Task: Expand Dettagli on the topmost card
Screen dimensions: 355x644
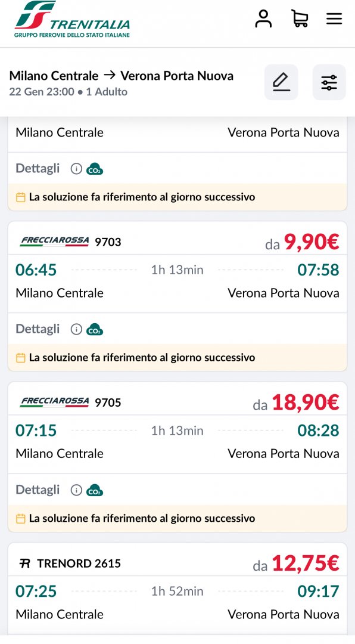Action: (x=38, y=168)
